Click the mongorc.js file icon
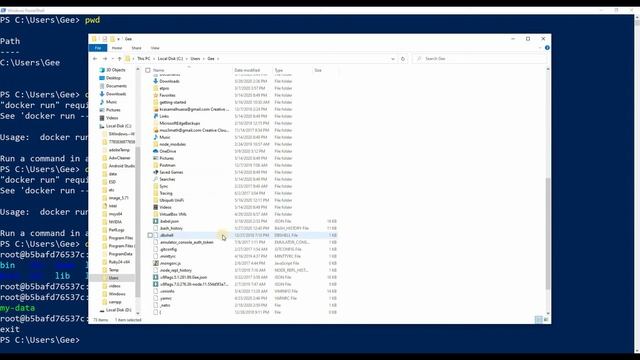Image resolution: width=640 pixels, height=360 pixels. tap(156, 263)
